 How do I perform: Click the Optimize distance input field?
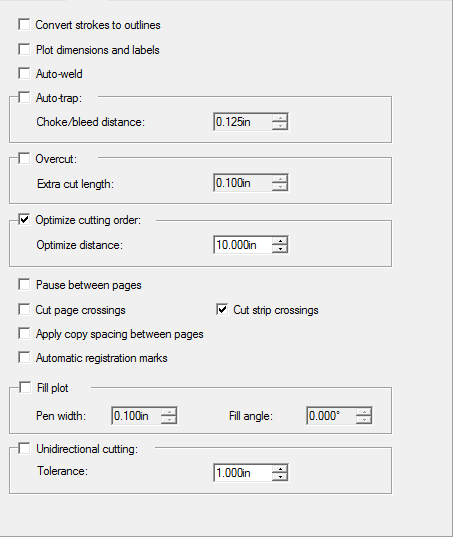(x=243, y=245)
